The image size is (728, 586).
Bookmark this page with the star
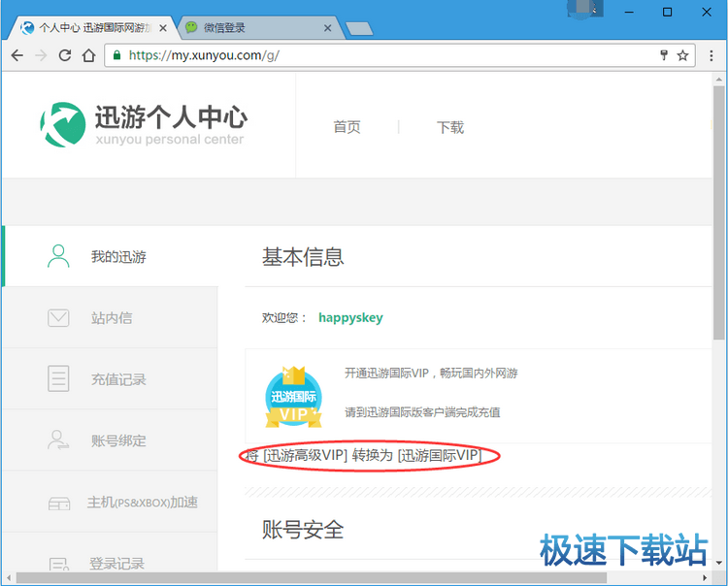pos(682,55)
